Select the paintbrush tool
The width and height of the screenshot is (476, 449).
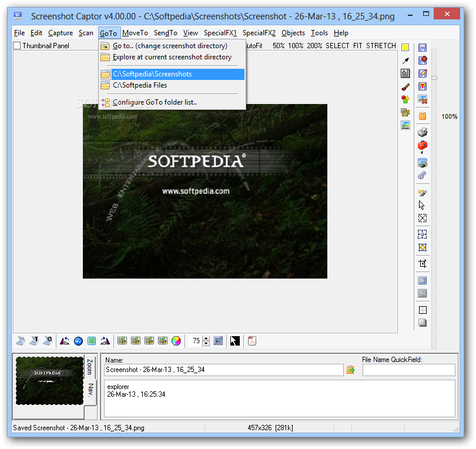(405, 87)
